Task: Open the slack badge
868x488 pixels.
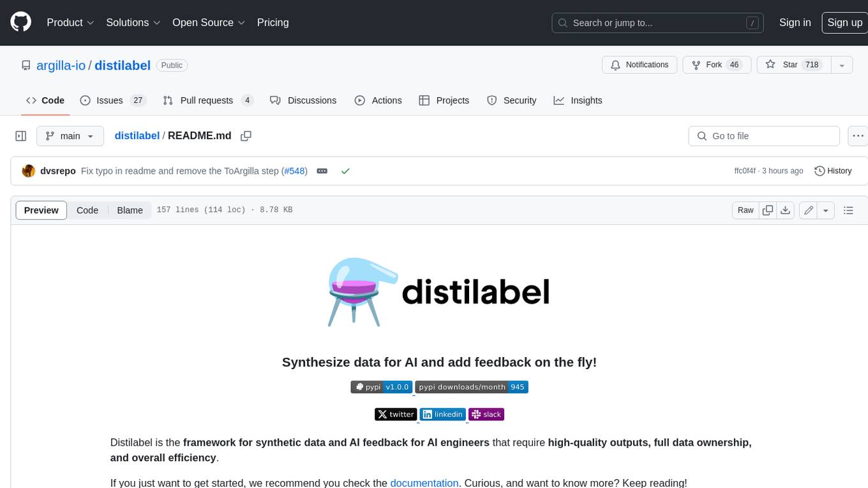Action: (x=486, y=414)
